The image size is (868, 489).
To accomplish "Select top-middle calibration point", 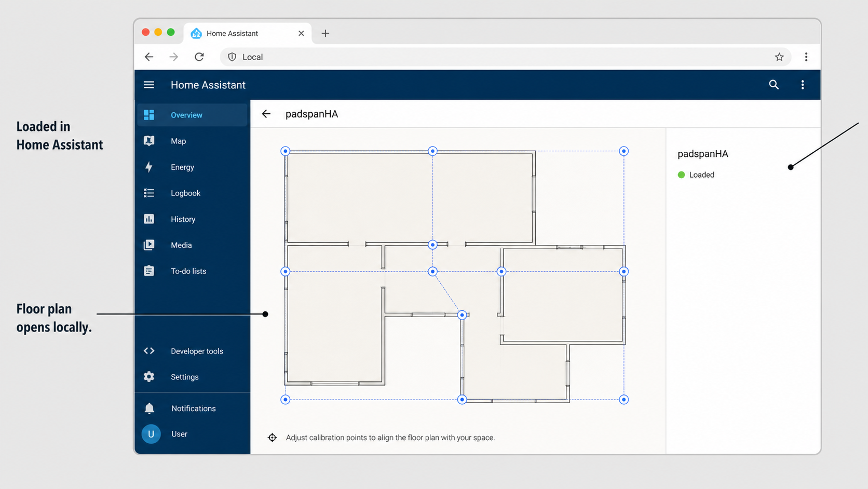I will click(x=432, y=151).
